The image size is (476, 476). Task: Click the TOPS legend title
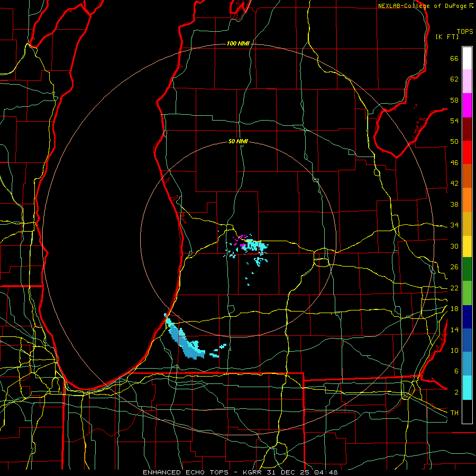click(x=465, y=32)
